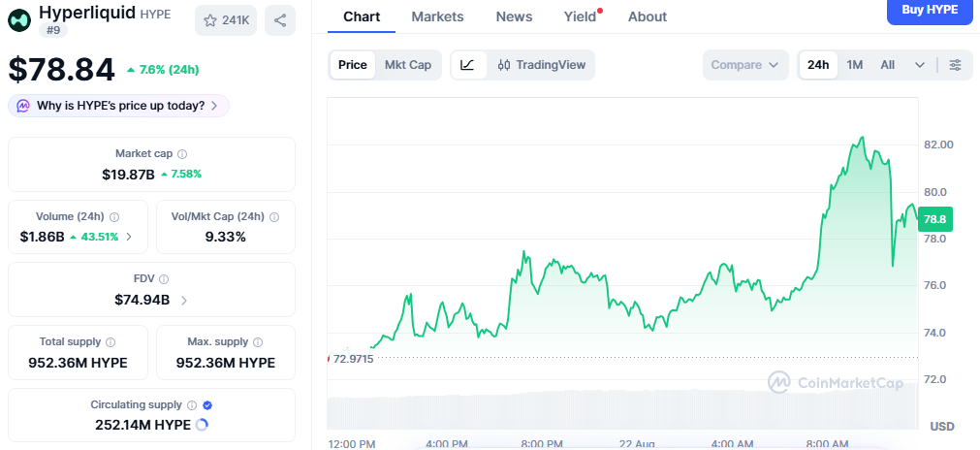Open the Chart tab
Viewport: 980px width, 450px height.
click(362, 16)
